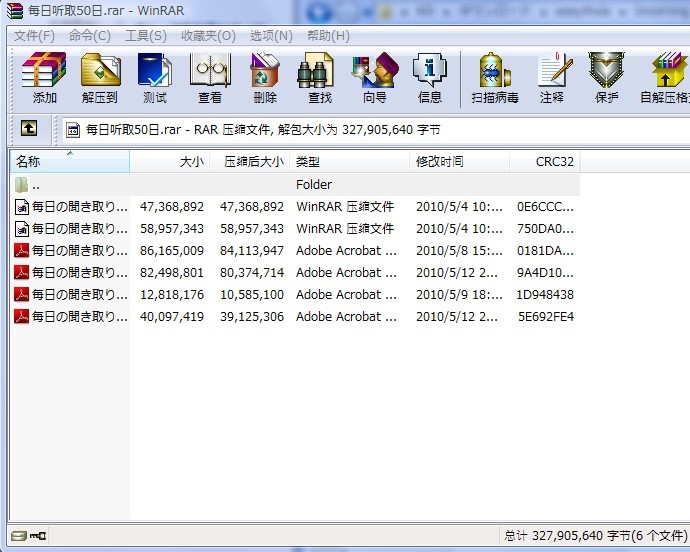Image resolution: width=690 pixels, height=552 pixels.
Task: Click the drive icon in the status bar
Action: (19, 536)
